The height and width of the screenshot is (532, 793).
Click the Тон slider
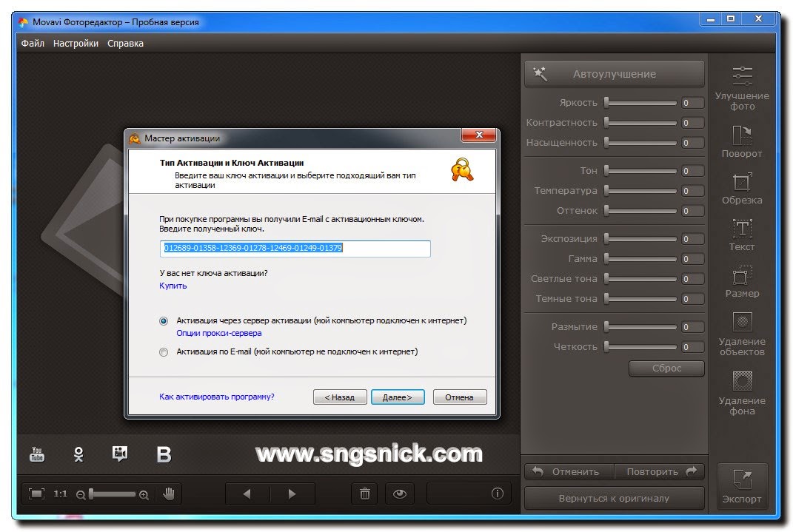point(640,171)
